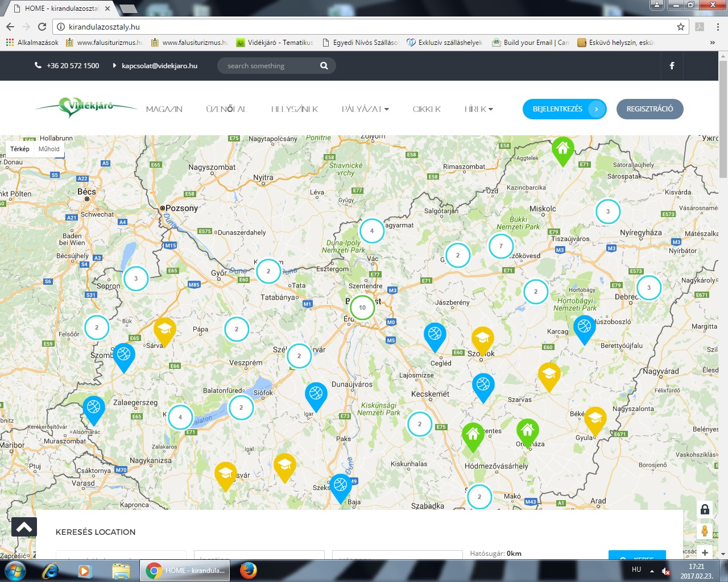Click the scroll-to-top arrow icon
This screenshot has width=728, height=582.
[24, 527]
